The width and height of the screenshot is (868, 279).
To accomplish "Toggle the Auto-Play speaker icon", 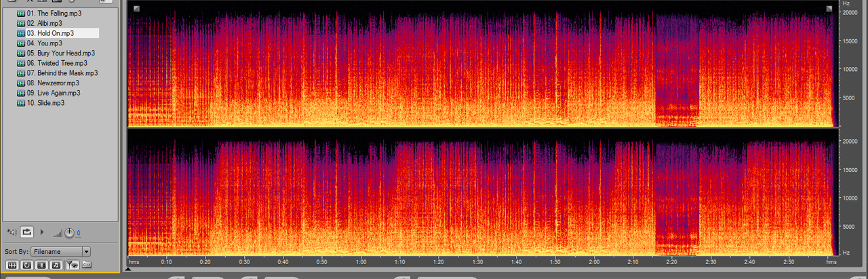I will tap(11, 232).
